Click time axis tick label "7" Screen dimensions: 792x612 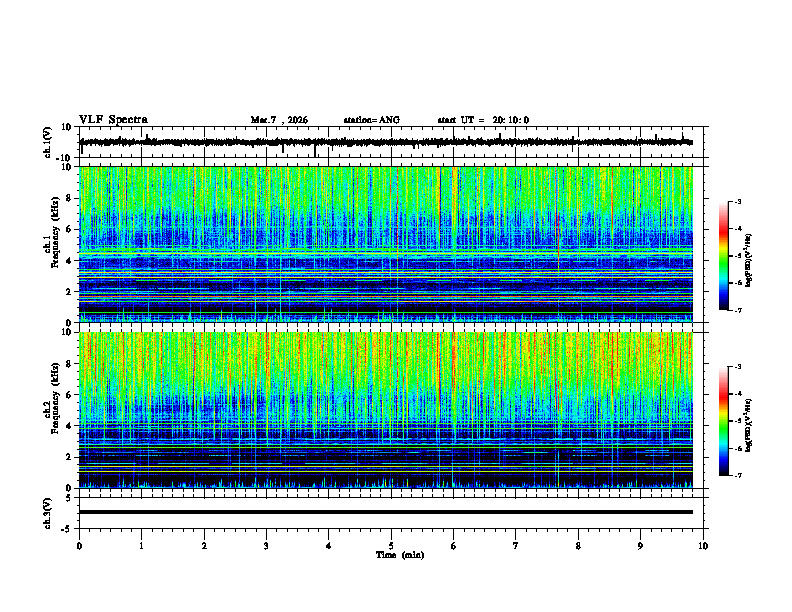[x=516, y=546]
